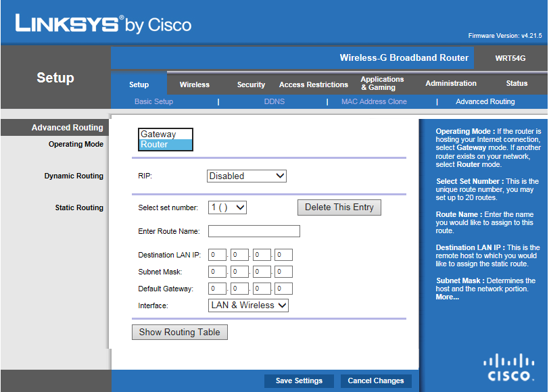Click the Show Routing Table button
The image size is (549, 392).
[180, 332]
